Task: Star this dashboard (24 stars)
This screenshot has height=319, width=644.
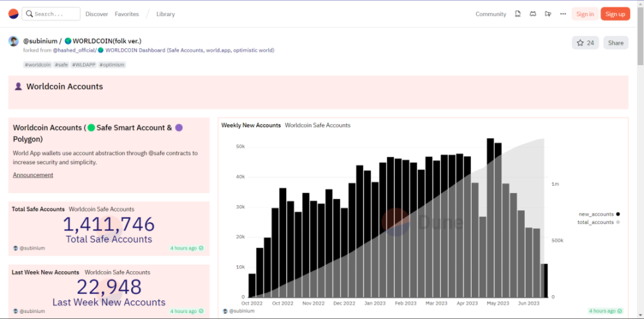Action: (x=585, y=43)
